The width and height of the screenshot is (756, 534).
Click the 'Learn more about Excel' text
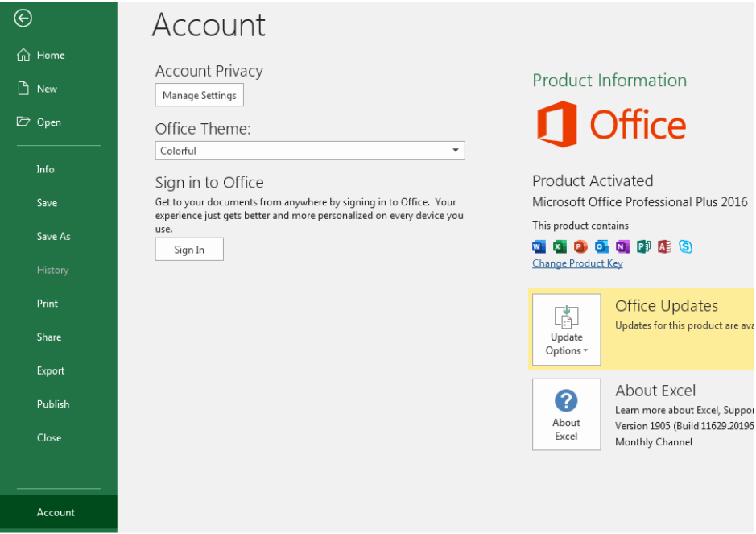click(x=684, y=410)
